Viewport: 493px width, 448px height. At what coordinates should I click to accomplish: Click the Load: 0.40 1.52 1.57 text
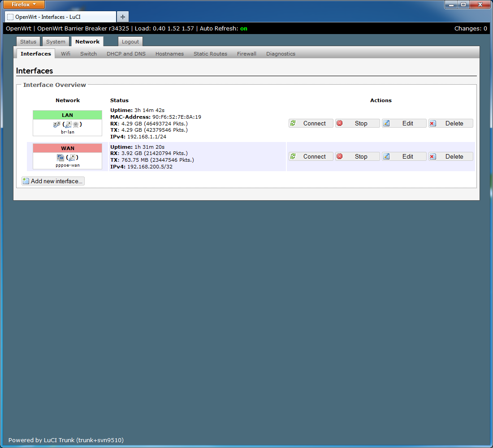pos(164,29)
